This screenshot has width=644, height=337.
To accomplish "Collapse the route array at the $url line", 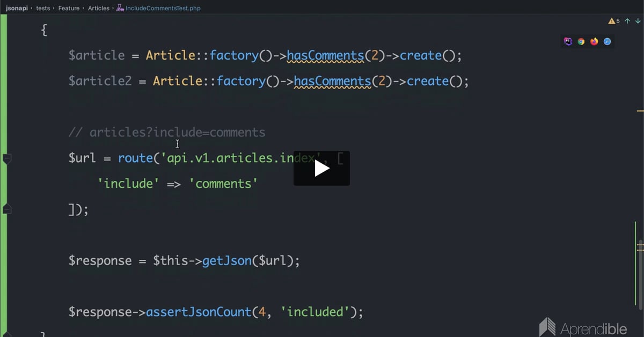I will point(7,158).
